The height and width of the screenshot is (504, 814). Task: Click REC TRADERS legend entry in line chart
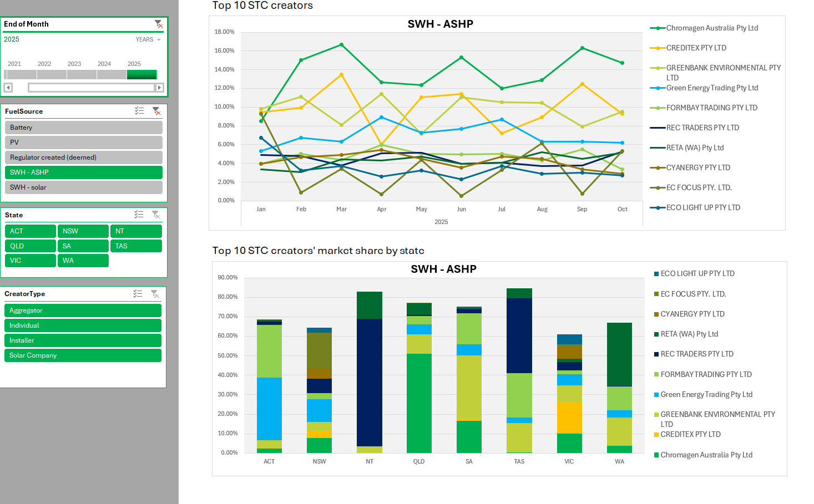[695, 128]
